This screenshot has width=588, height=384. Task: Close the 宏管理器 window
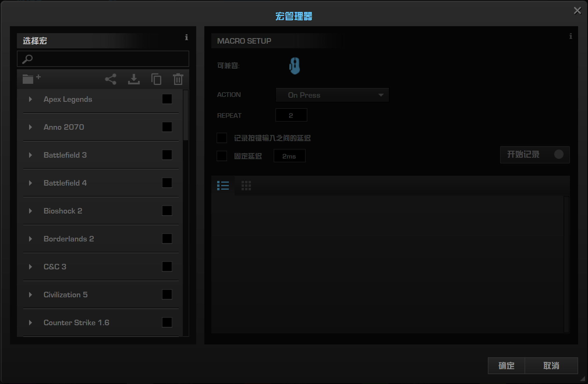coord(578,11)
